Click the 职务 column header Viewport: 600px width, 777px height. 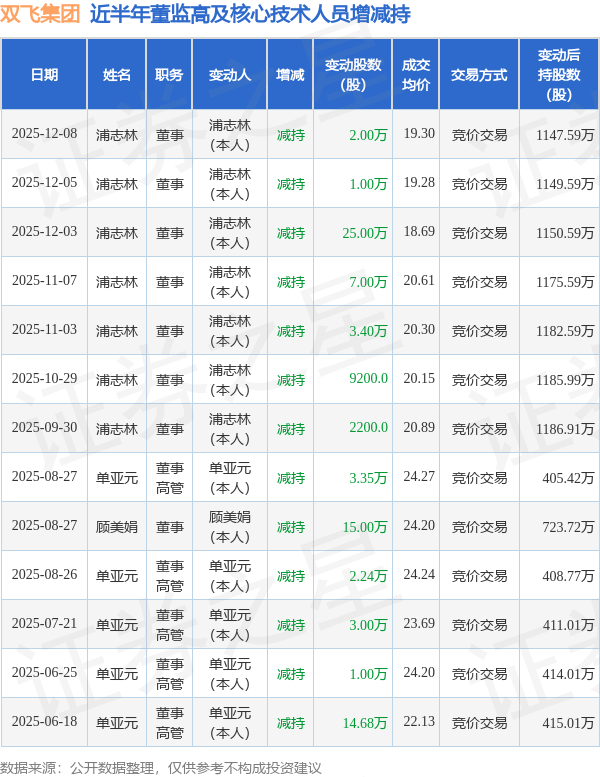coord(169,75)
